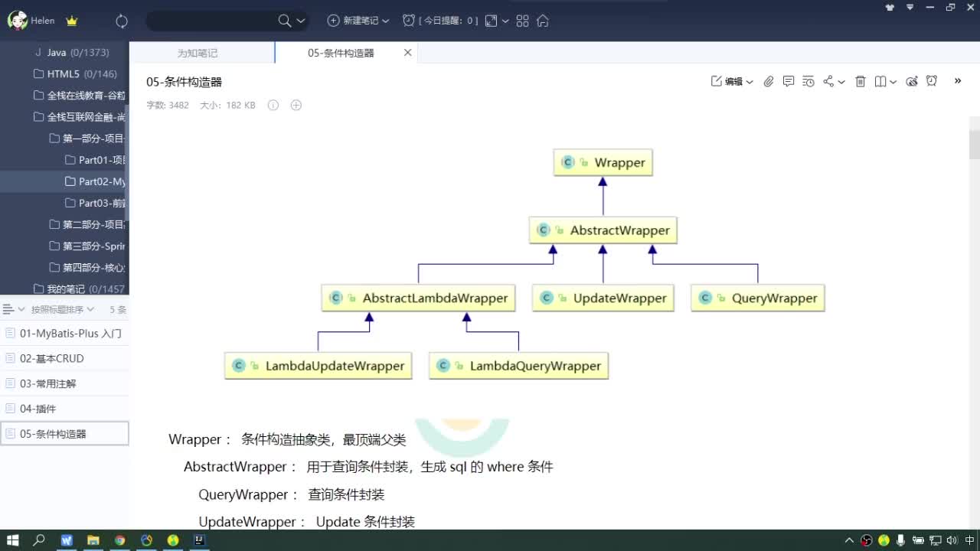Select the Java folder in sidebar
The image size is (980, 551).
pos(64,52)
